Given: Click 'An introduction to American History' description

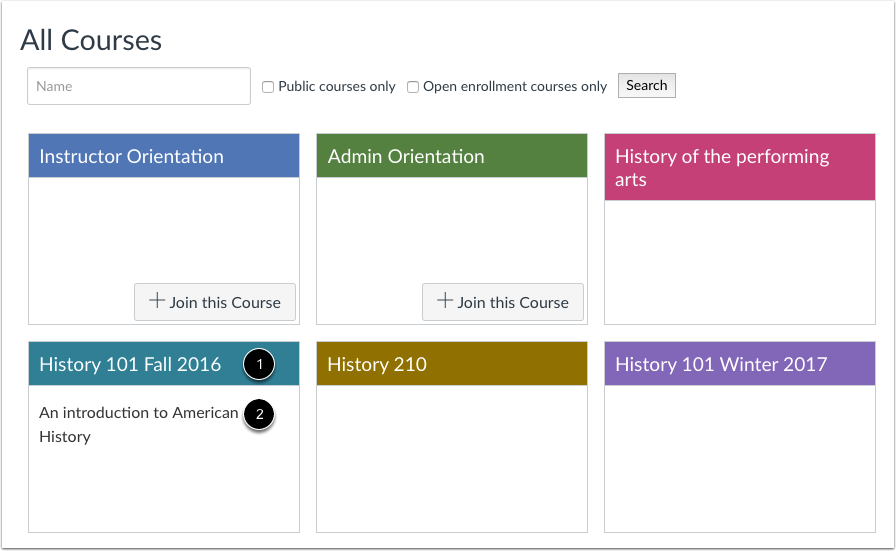Looking at the screenshot, I should [x=138, y=425].
